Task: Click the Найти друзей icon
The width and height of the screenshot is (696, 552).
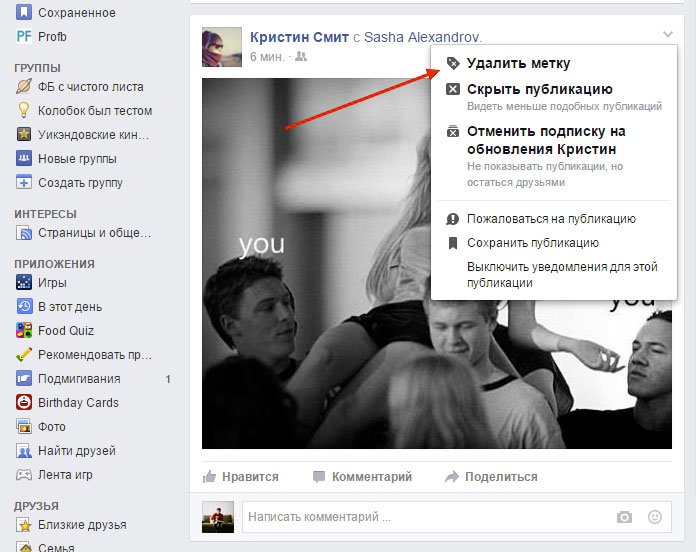Action: (24, 451)
